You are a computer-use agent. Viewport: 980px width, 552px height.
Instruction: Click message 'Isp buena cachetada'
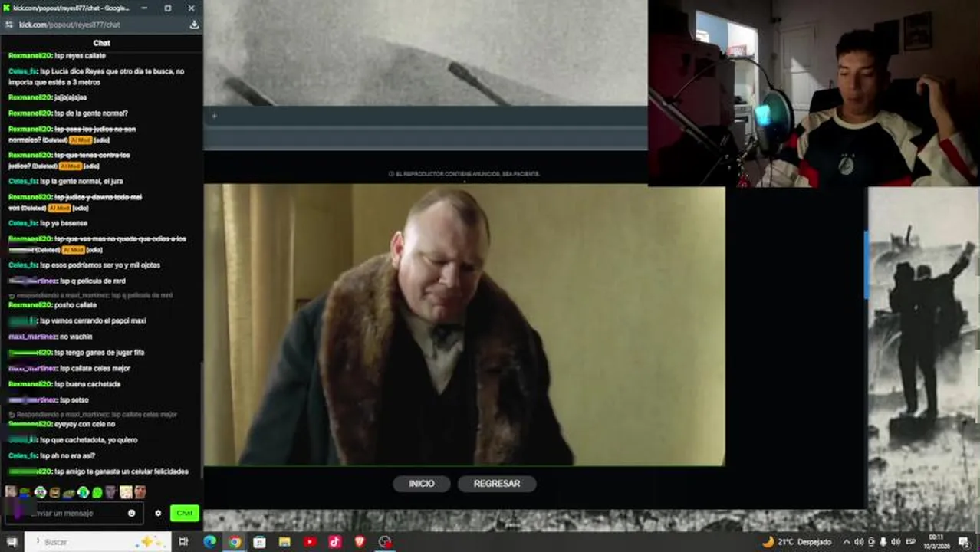tap(87, 384)
